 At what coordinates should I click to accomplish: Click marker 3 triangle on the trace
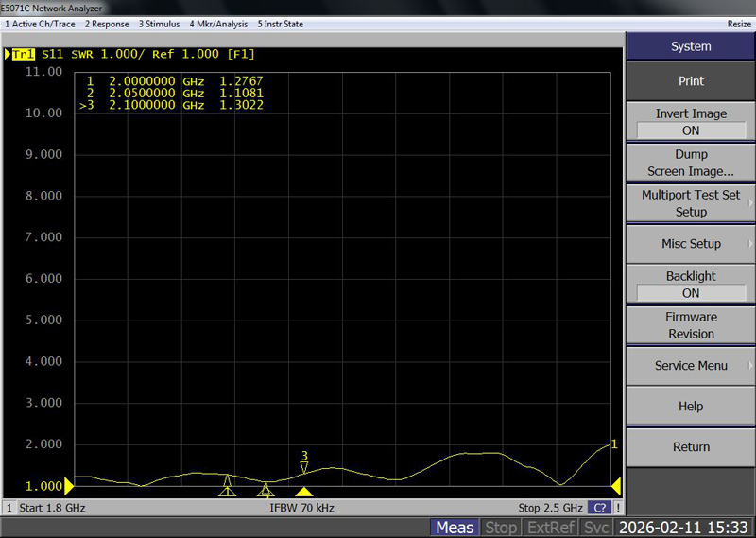pos(304,467)
